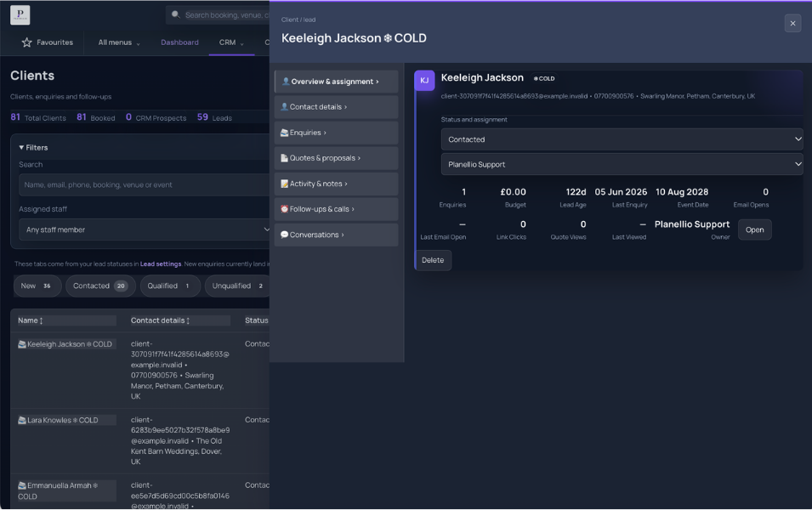
Task: Open the Lara Knowles client row
Action: (x=63, y=421)
